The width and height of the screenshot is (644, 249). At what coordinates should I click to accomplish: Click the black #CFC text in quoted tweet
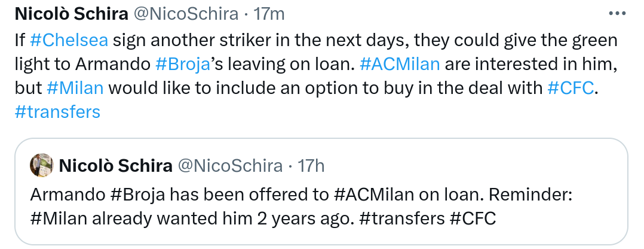click(473, 218)
